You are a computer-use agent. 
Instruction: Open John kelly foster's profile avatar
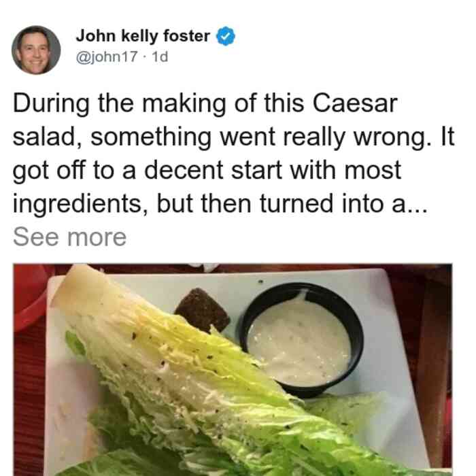pyautogui.click(x=36, y=50)
